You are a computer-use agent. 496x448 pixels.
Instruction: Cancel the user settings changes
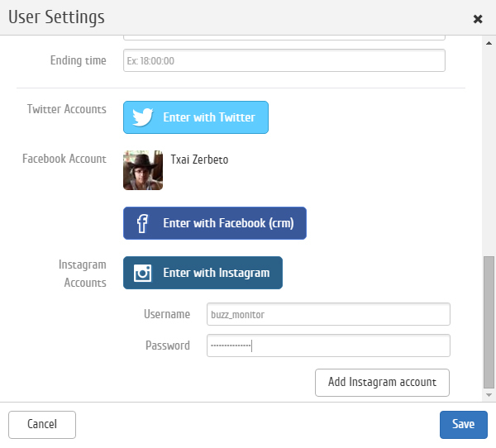(42, 424)
